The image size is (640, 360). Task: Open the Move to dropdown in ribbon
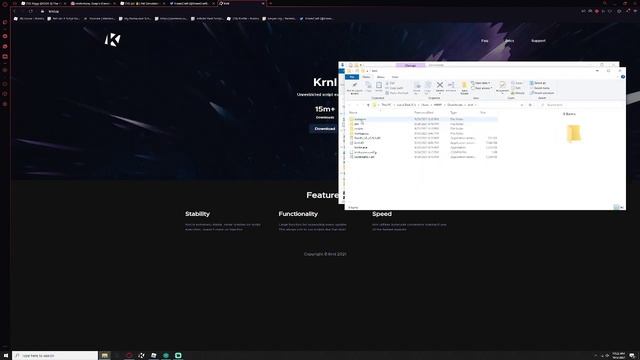pos(417,88)
